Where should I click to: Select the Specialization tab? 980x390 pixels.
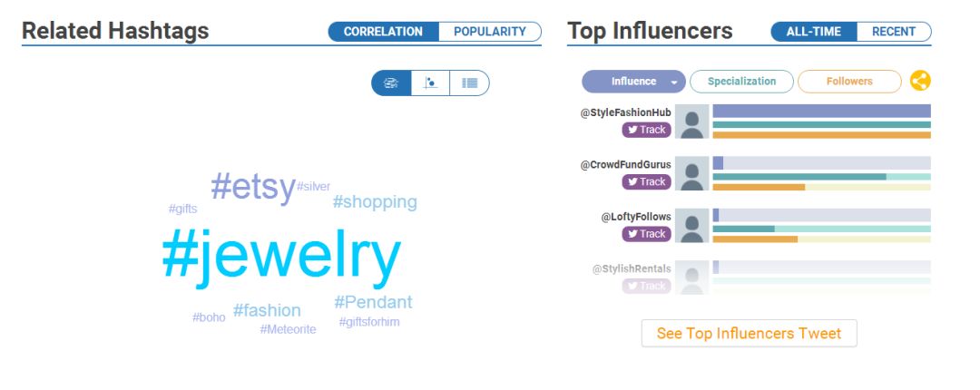[741, 82]
